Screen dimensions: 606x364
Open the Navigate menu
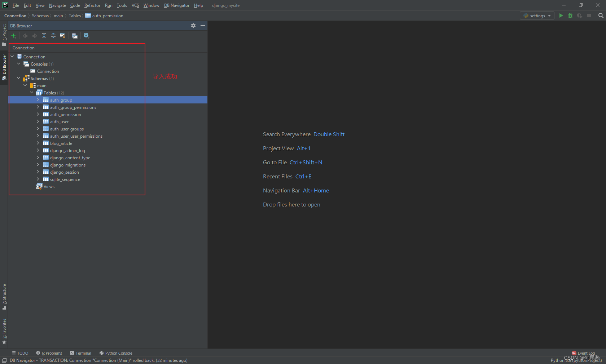pyautogui.click(x=58, y=5)
